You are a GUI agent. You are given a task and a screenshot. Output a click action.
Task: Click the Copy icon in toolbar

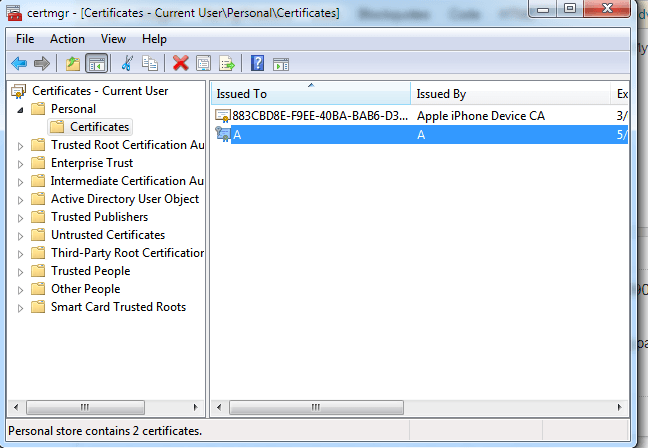click(x=150, y=63)
